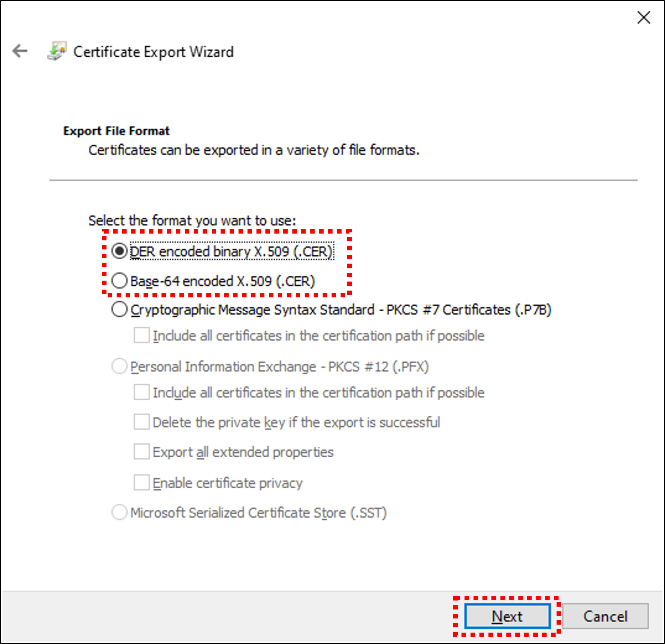Select Base-64 encoded X.509 format

tap(120, 280)
